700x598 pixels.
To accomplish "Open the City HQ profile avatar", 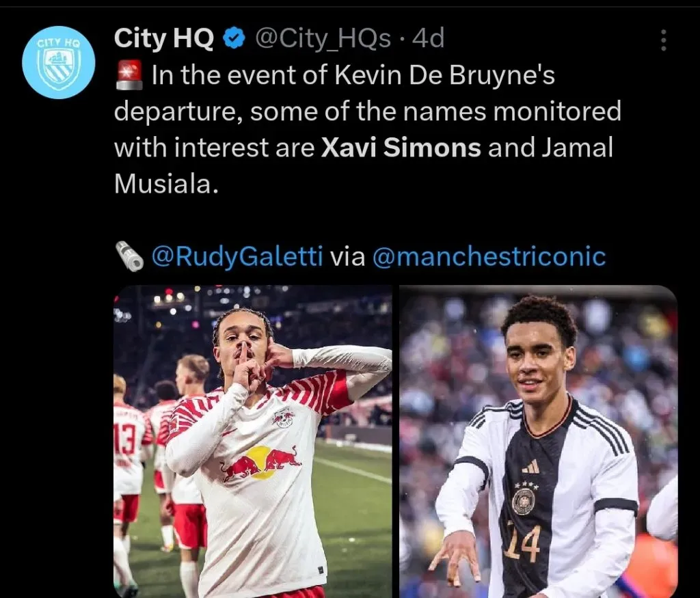I will [59, 62].
